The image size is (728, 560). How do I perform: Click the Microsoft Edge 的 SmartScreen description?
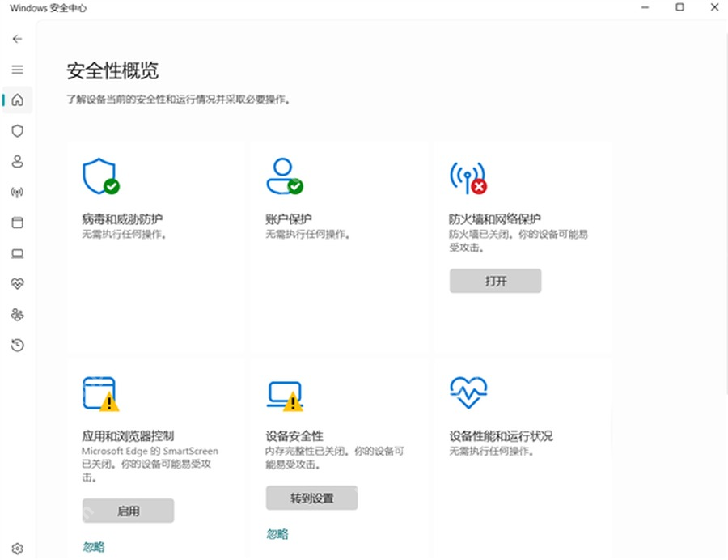click(150, 464)
